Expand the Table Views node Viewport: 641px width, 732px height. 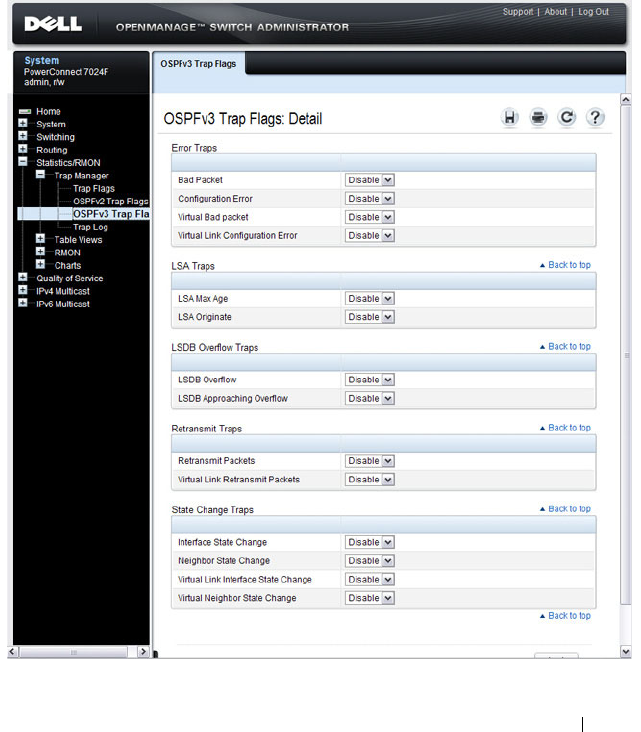41,239
